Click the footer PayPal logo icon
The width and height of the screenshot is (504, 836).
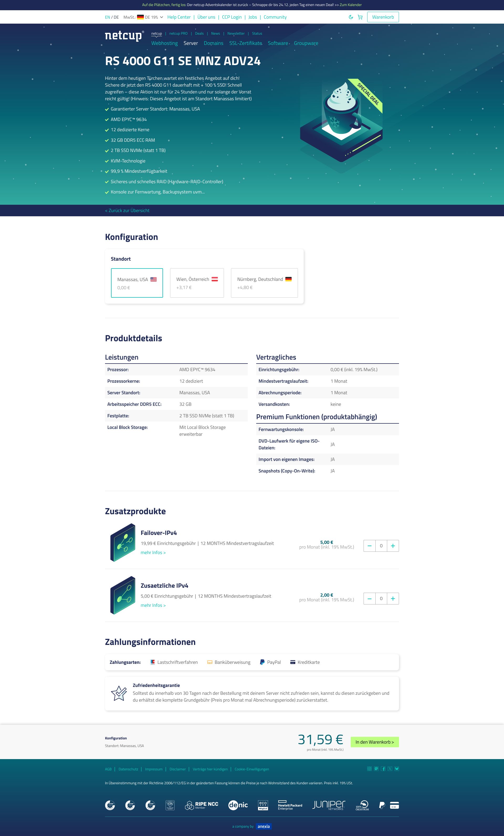(382, 805)
